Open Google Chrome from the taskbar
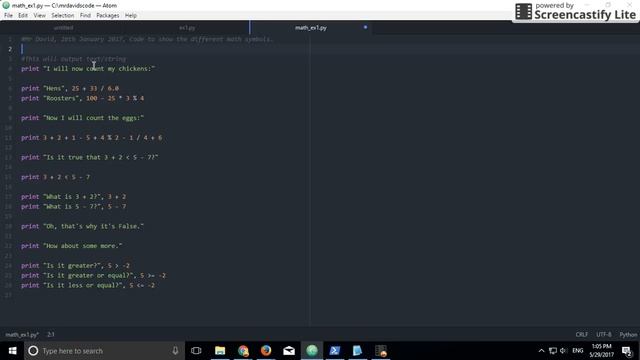 (243, 351)
